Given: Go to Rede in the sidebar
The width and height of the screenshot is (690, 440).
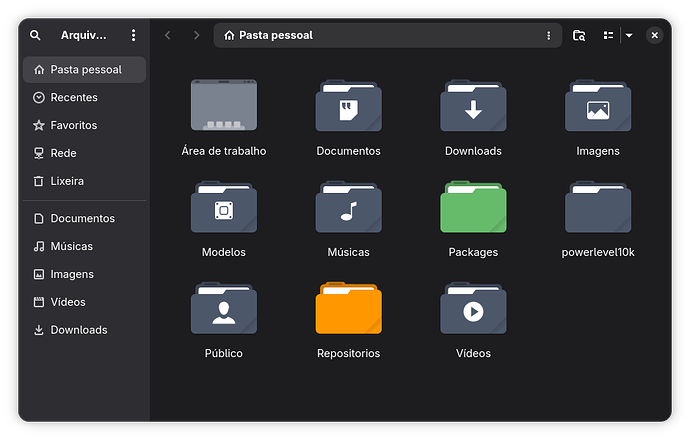Looking at the screenshot, I should coord(63,153).
